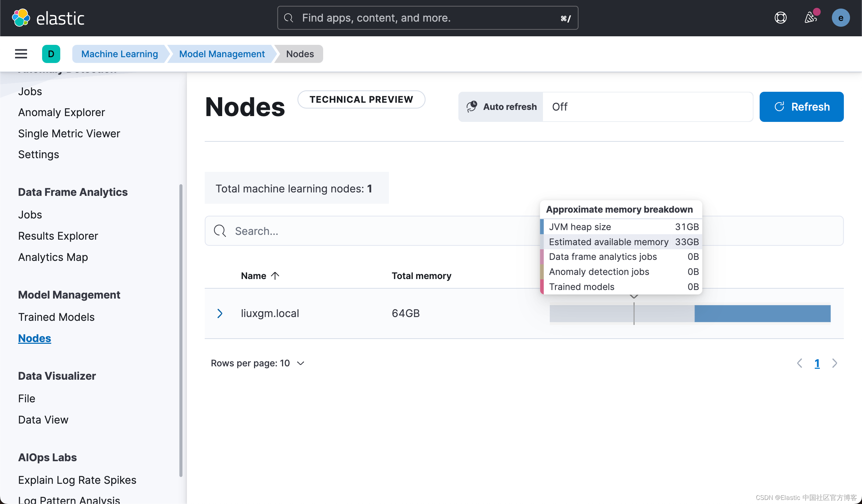Open Single Metric Viewer
This screenshot has width=862, height=504.
tap(69, 134)
